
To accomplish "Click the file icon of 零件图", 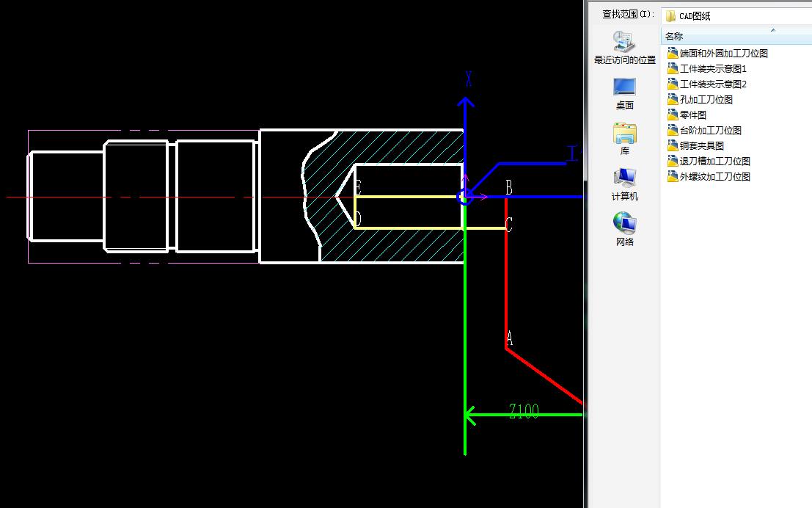I will pos(673,115).
